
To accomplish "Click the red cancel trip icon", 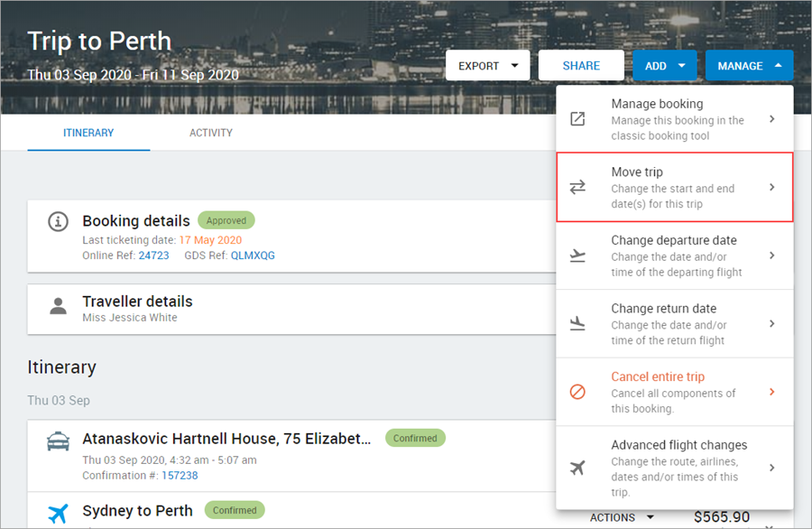I will (x=577, y=392).
